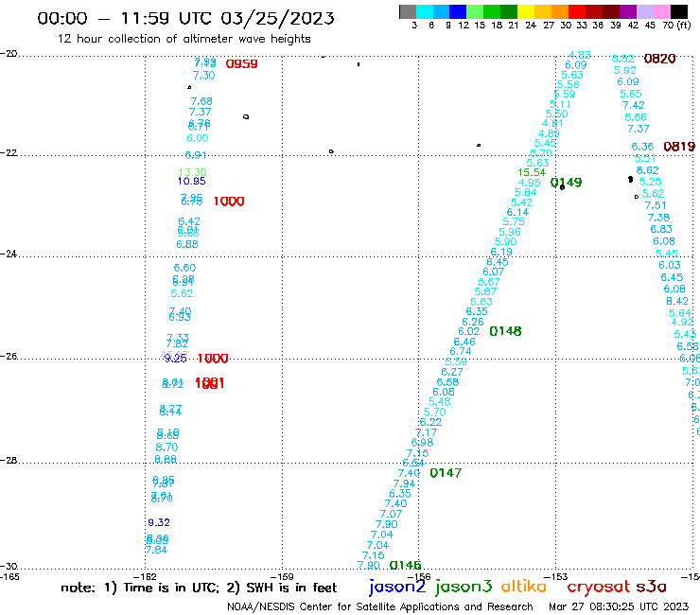Click the 7.17 wave height reading
This screenshot has height=615, width=700.
click(426, 432)
